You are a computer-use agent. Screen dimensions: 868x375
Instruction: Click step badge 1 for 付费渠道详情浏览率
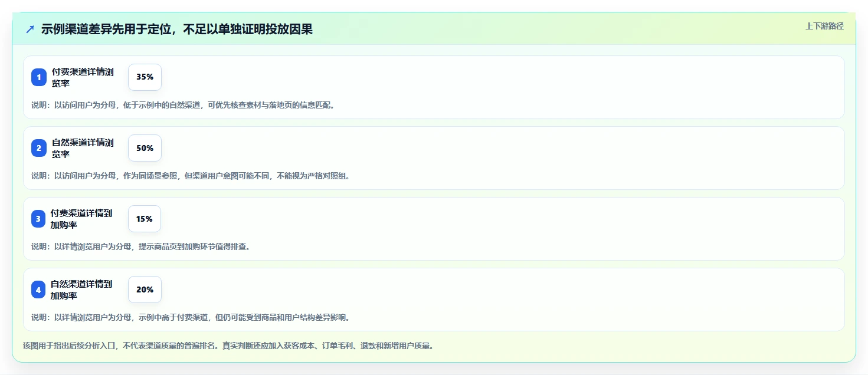pyautogui.click(x=39, y=77)
